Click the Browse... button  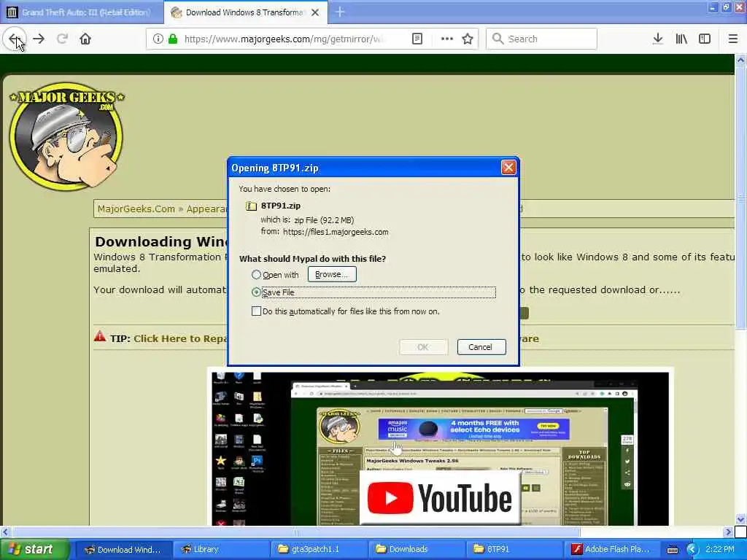[332, 274]
